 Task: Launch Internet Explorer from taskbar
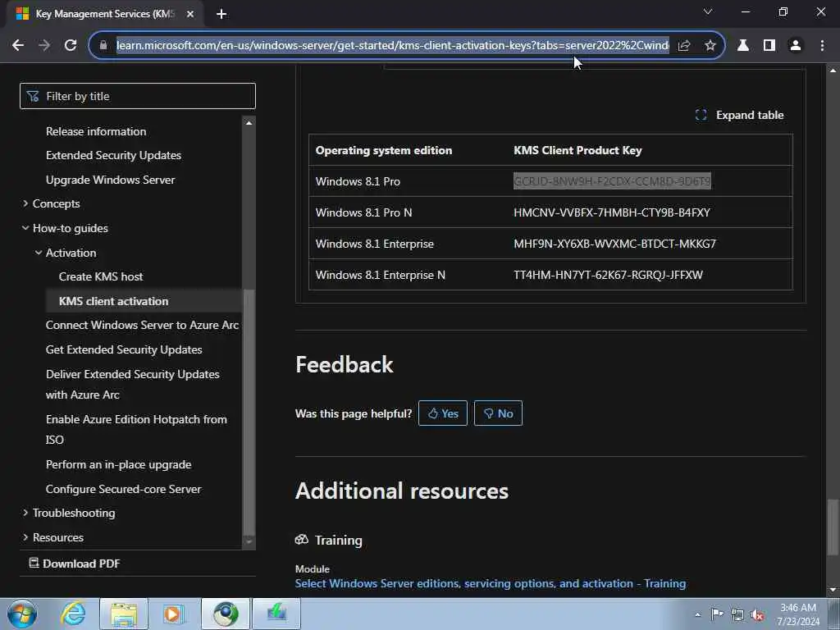(x=73, y=614)
